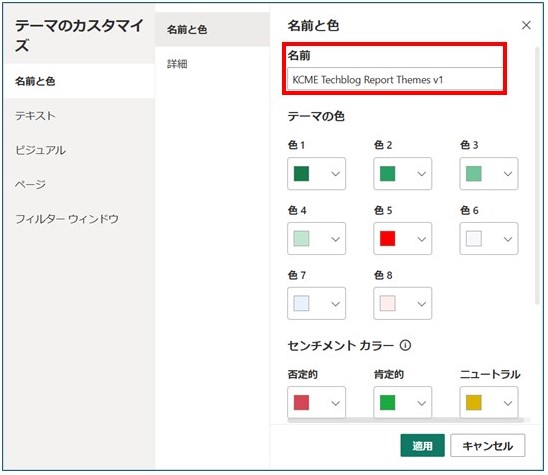This screenshot has height=475, width=548.
Task: Expand the 色 4 dropdown chevron
Action: pos(335,239)
